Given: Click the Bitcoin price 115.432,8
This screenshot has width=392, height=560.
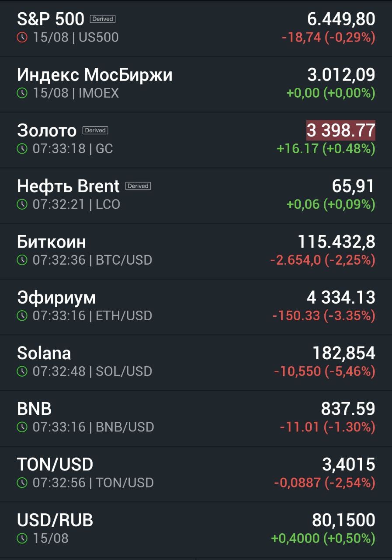Looking at the screenshot, I should coord(336,242).
